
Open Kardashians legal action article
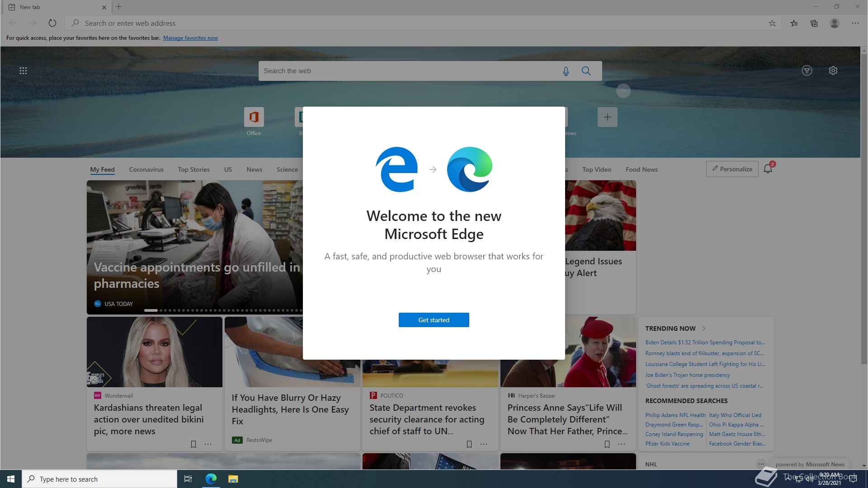tap(149, 419)
